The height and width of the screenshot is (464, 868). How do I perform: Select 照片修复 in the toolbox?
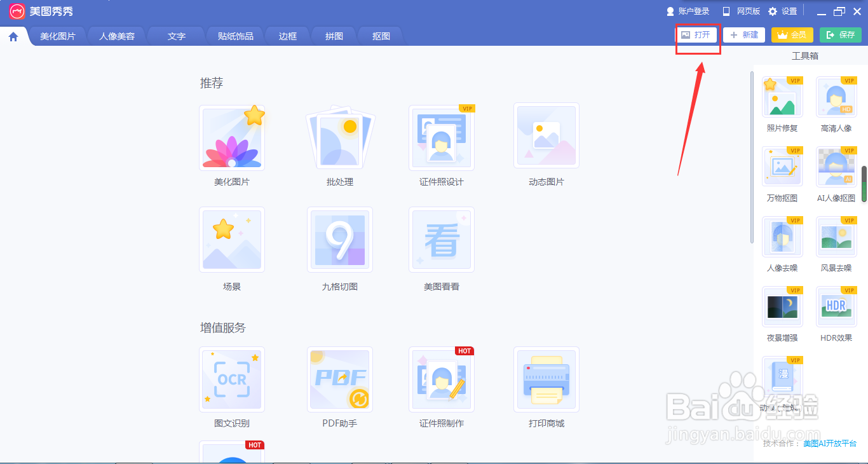(x=782, y=97)
